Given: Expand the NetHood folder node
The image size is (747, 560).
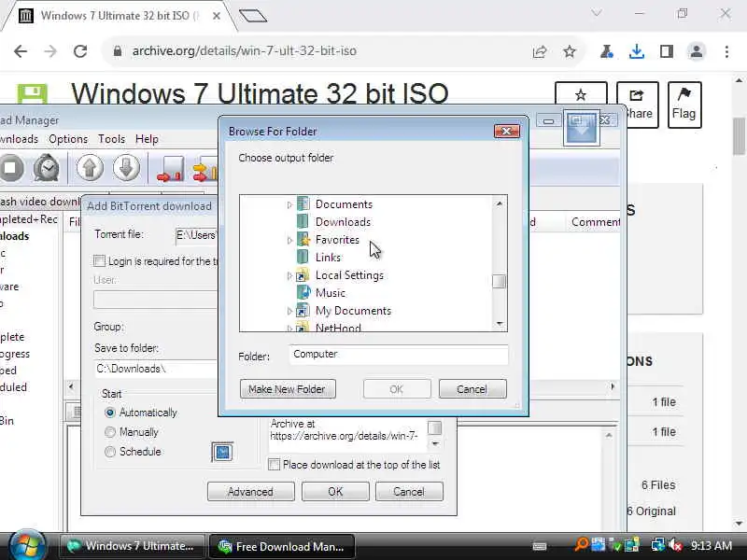Looking at the screenshot, I should pyautogui.click(x=289, y=328).
